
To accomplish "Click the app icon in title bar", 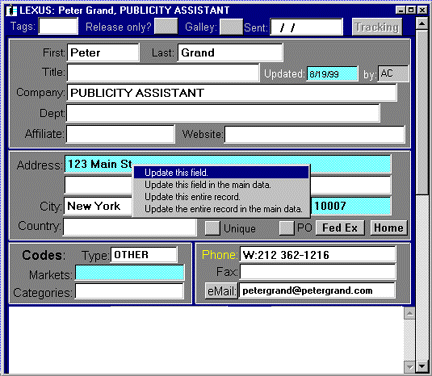I will coord(11,10).
